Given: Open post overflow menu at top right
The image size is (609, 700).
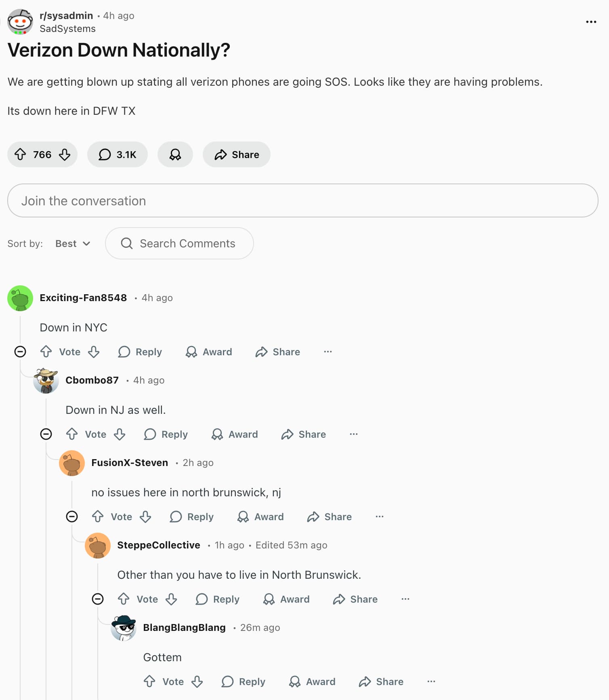Looking at the screenshot, I should [x=591, y=22].
